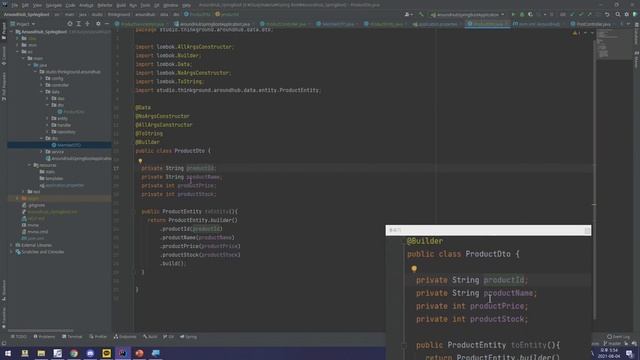Viewport: 640px width, 360px height.
Task: Open the Spring tool window
Action: tap(189, 337)
